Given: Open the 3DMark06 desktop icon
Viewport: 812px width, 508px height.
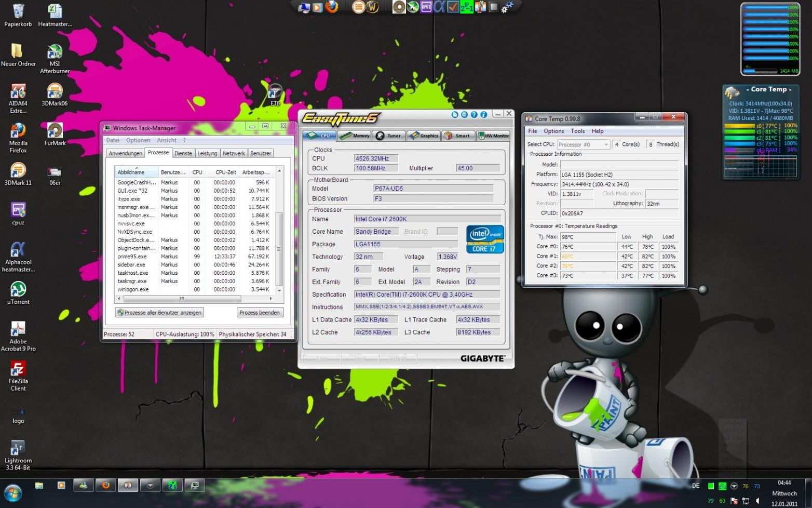Looking at the screenshot, I should 55,95.
